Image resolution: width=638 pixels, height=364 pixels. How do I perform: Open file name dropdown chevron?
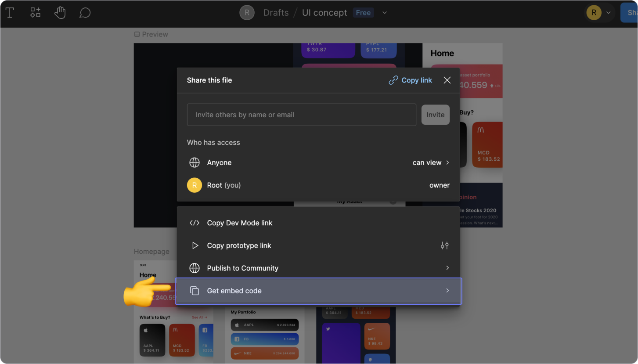[x=385, y=13]
